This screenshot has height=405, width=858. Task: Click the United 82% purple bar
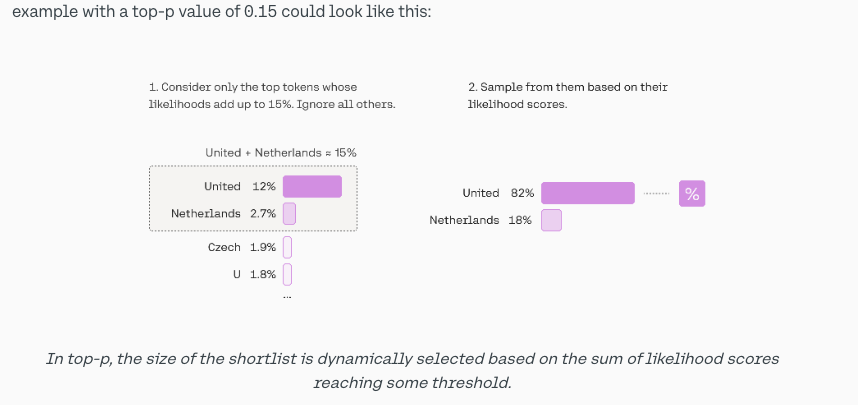click(588, 193)
